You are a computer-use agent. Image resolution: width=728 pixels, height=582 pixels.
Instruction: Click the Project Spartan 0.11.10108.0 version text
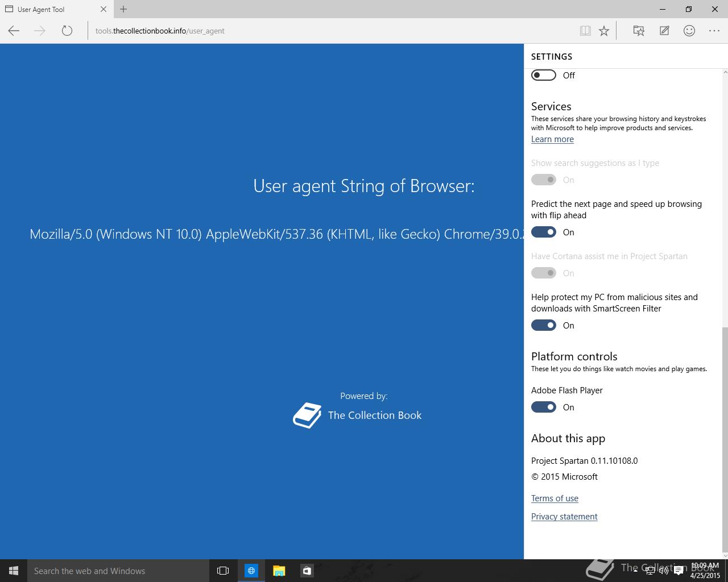click(584, 461)
